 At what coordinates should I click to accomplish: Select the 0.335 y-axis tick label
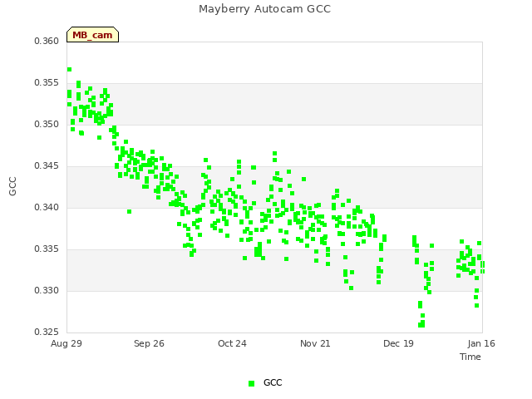[x=47, y=249]
